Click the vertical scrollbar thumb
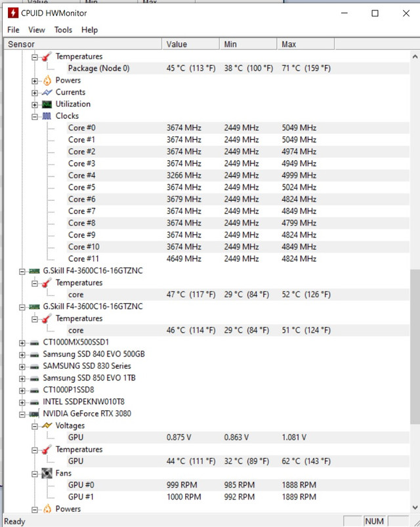 (414, 347)
